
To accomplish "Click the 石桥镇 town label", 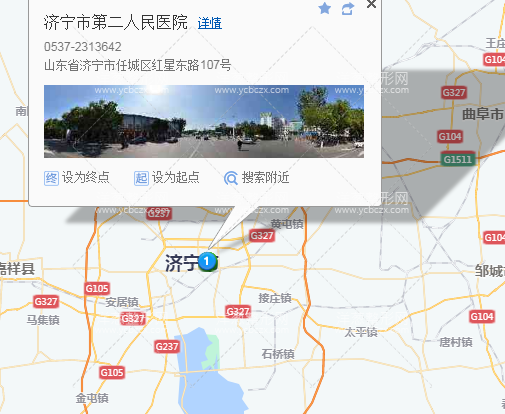I will coord(278,354).
